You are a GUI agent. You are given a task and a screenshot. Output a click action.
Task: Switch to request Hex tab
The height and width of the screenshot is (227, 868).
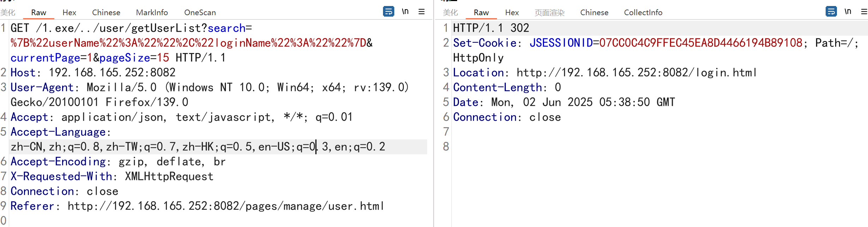coord(69,13)
